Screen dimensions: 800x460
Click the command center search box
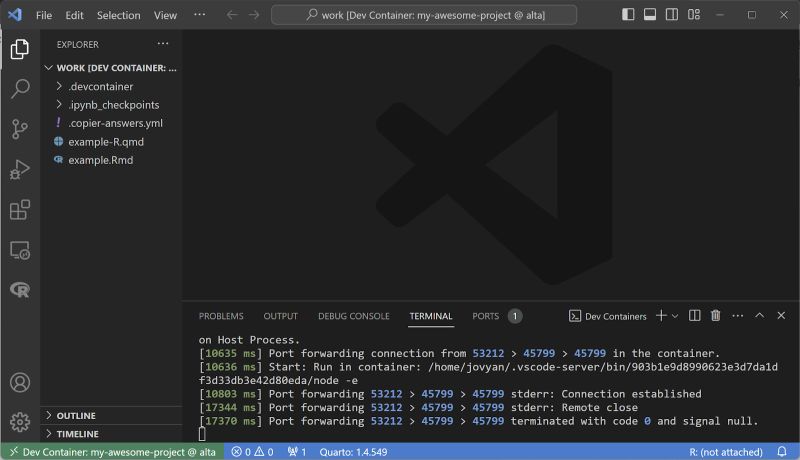tap(424, 15)
